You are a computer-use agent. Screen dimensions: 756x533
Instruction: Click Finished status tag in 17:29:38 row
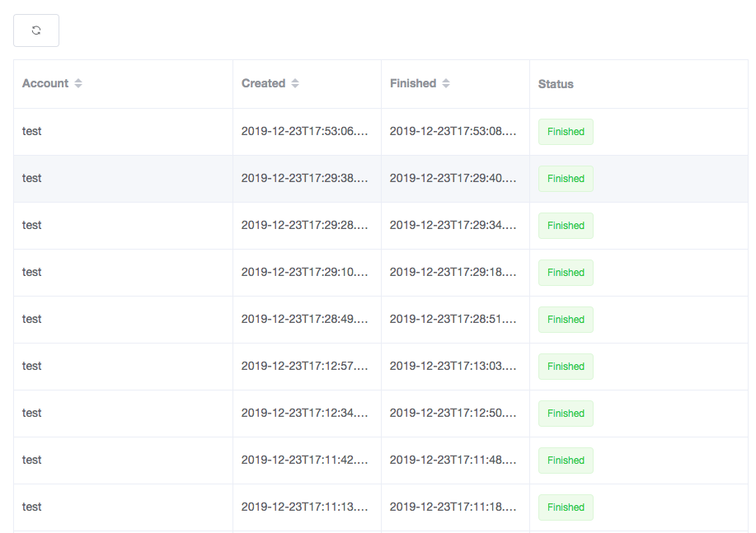(x=566, y=179)
